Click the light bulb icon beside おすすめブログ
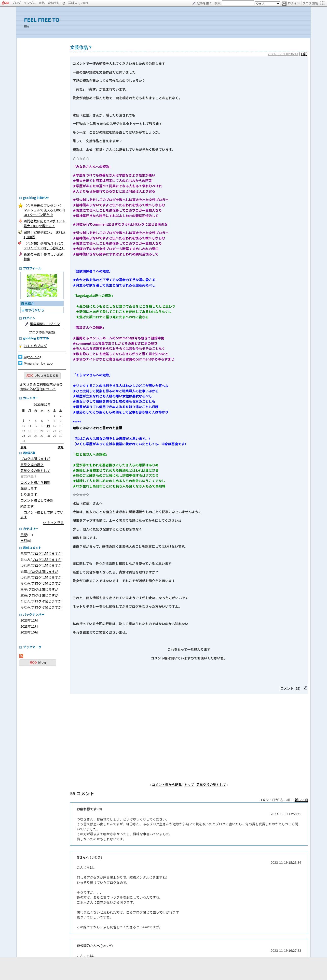The height and width of the screenshot is (980, 327). (x=21, y=346)
